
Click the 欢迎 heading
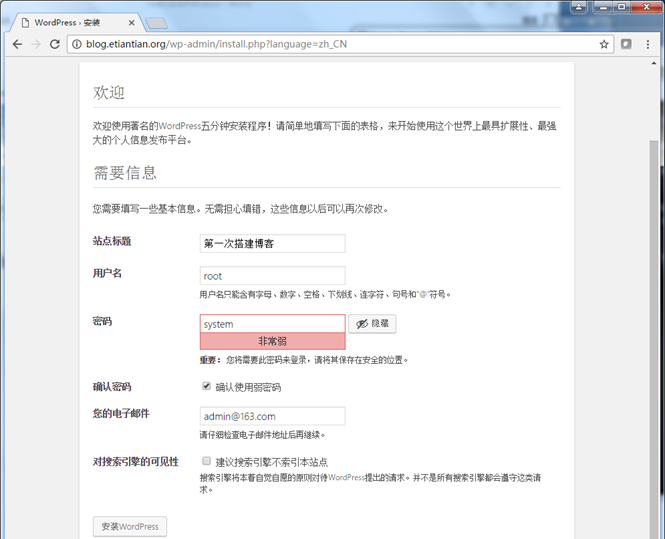(109, 92)
